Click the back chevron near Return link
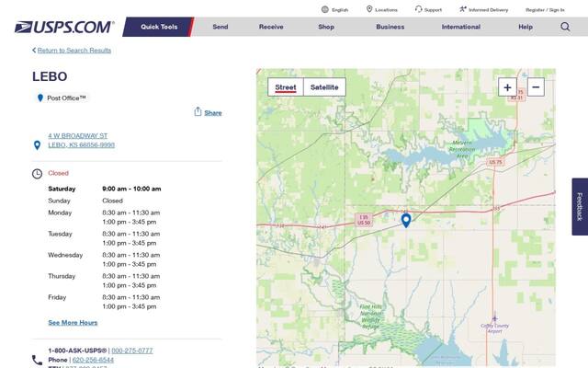Image resolution: width=588 pixels, height=368 pixels. [x=34, y=50]
